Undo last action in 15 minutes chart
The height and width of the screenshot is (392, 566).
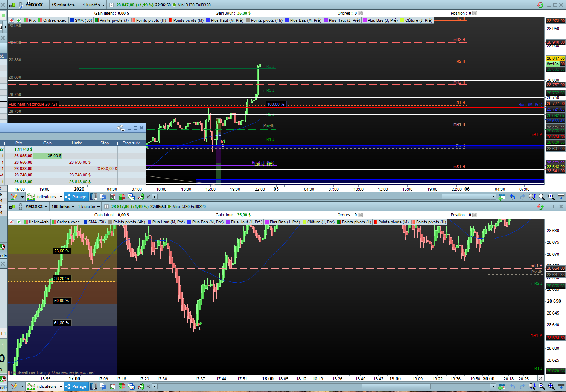click(x=512, y=197)
